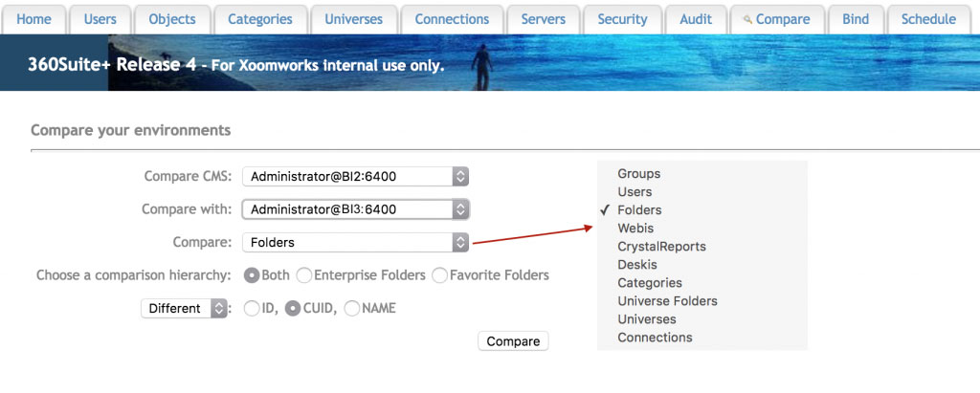Open the Universes tab
Image resolution: width=980 pixels, height=393 pixels.
pos(353,19)
